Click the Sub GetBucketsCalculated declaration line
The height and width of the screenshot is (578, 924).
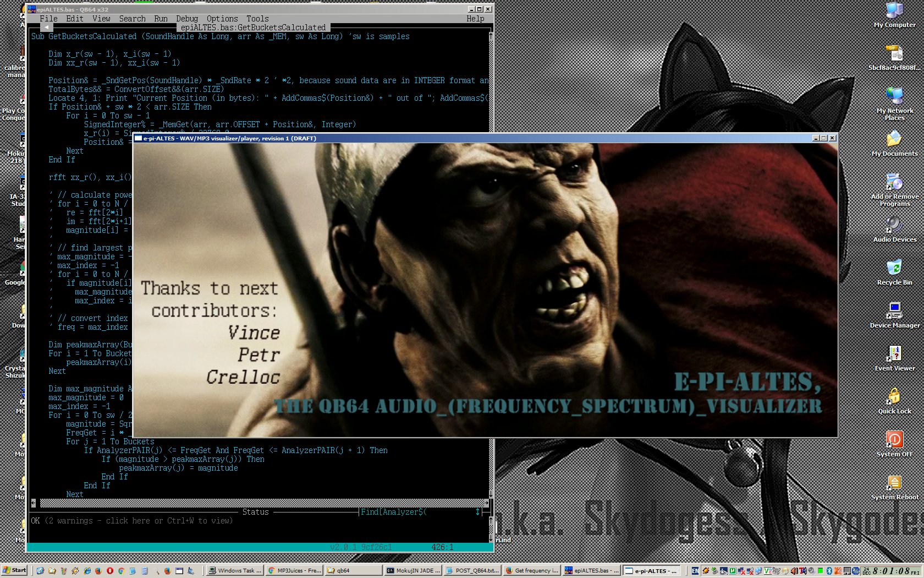point(220,36)
